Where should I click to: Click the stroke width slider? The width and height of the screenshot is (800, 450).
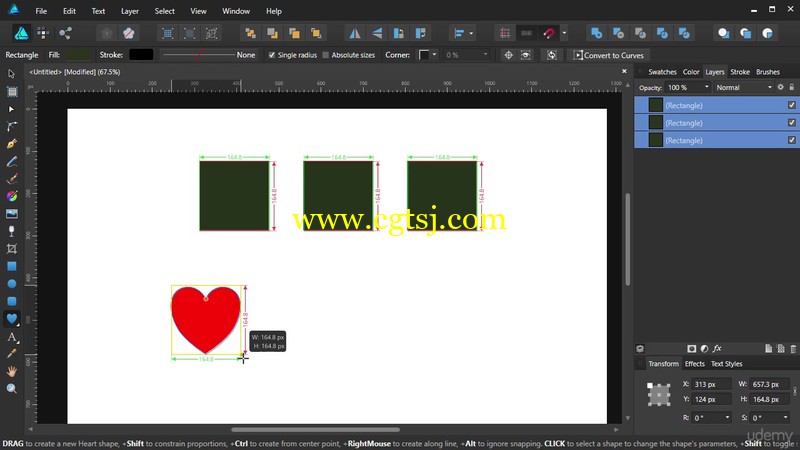(x=198, y=55)
